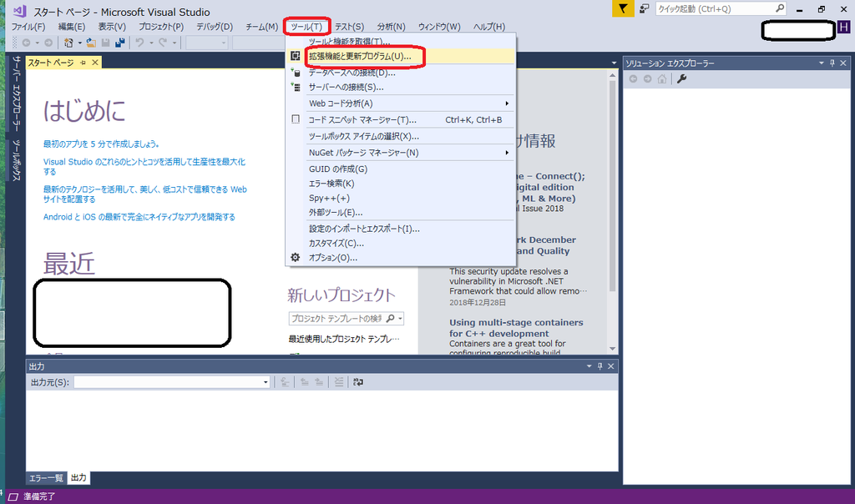Open the 出力 panel window position dropdown
The image size is (855, 504).
coord(589,366)
